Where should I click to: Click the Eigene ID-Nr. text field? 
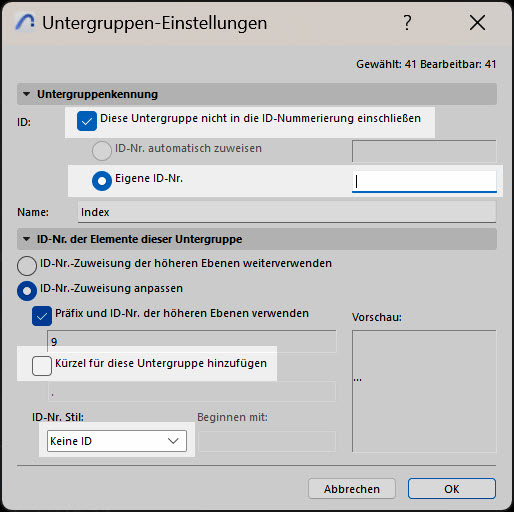click(424, 182)
